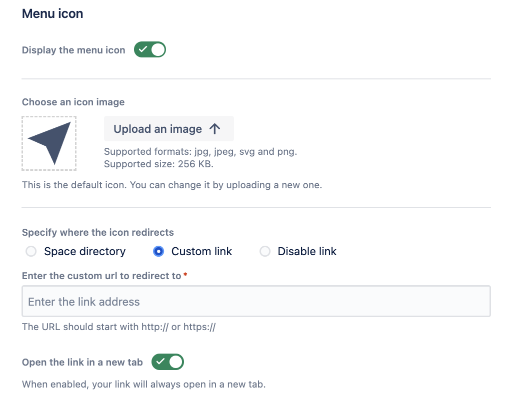Screen dimensions: 527x420
Task: Click the Choose an icon image label
Action: [x=73, y=102]
